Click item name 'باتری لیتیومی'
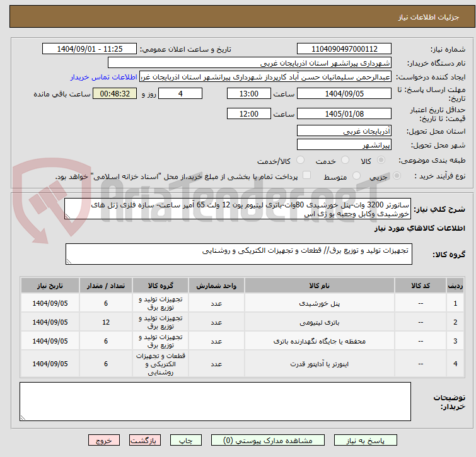Viewport: 476px width, 457px height. (x=320, y=322)
